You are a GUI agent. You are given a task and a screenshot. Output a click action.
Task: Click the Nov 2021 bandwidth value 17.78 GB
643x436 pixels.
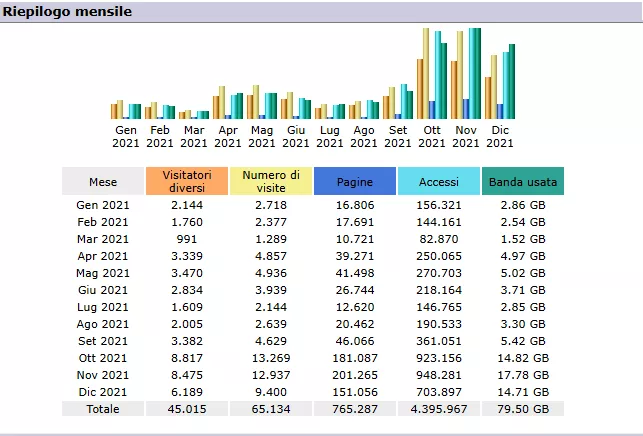tap(523, 375)
